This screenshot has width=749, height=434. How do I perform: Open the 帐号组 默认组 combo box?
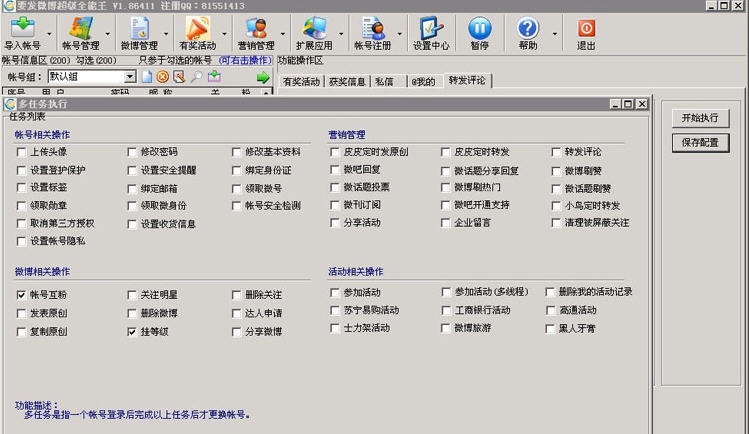tap(92, 77)
